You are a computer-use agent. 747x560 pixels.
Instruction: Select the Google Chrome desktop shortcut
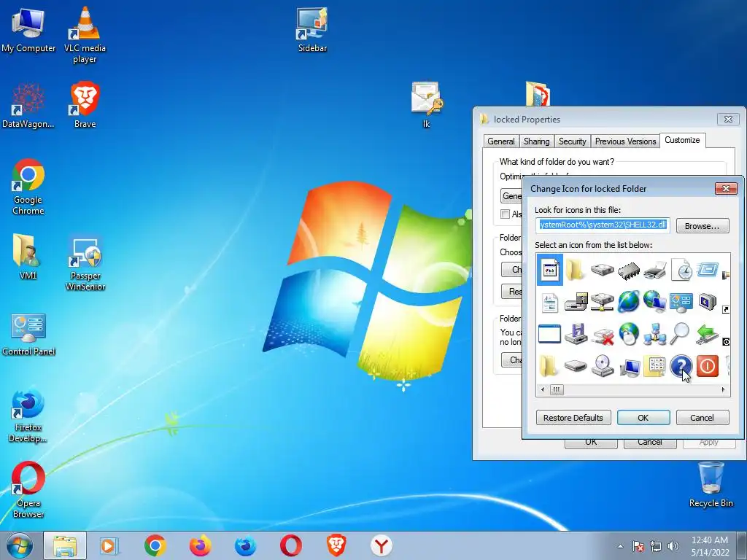click(x=28, y=187)
